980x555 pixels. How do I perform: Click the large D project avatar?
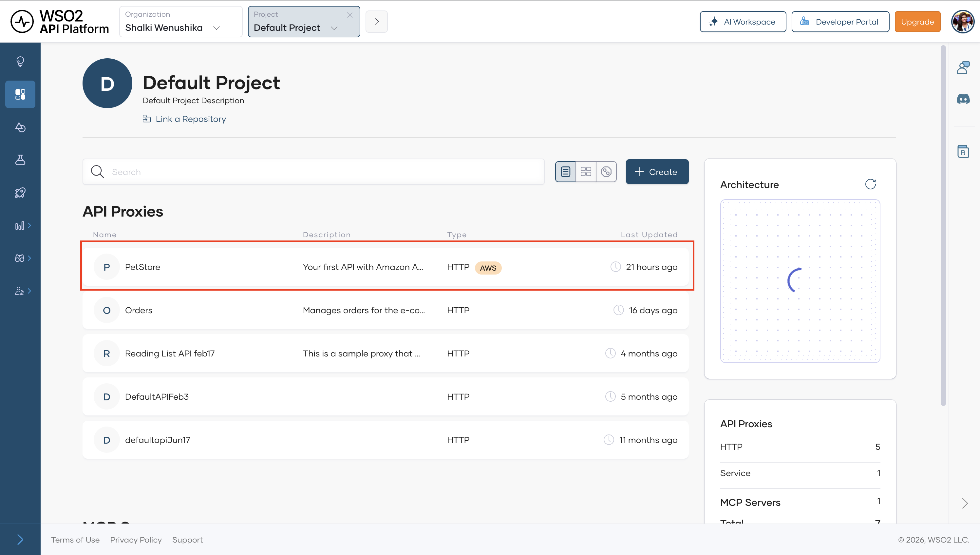[107, 83]
